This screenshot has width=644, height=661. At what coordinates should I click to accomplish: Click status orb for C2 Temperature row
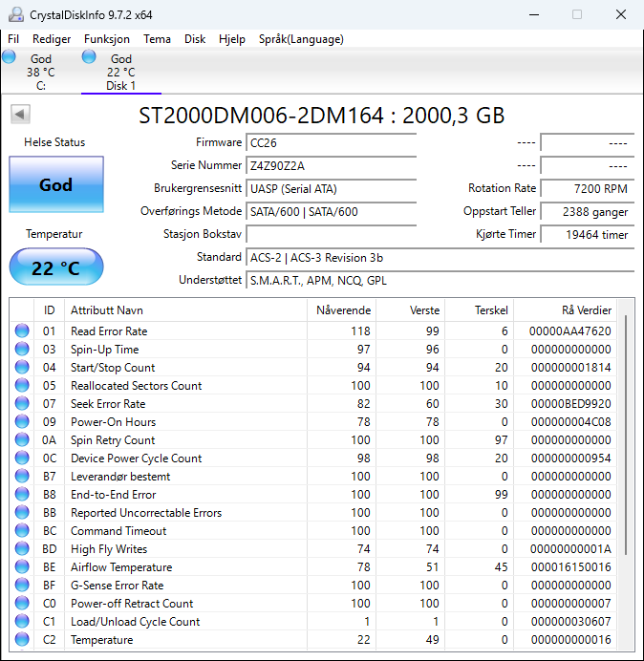tap(22, 639)
